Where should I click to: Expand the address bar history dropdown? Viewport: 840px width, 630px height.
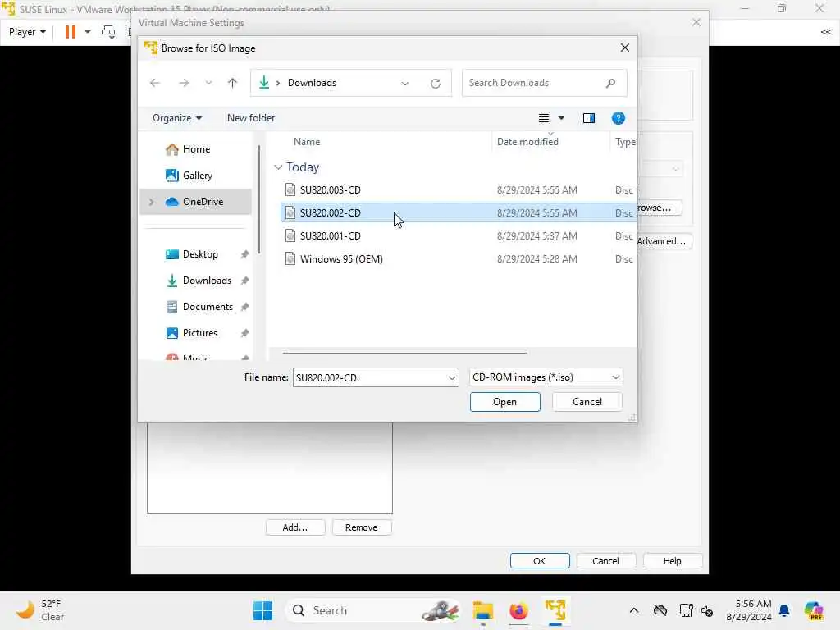coord(405,83)
